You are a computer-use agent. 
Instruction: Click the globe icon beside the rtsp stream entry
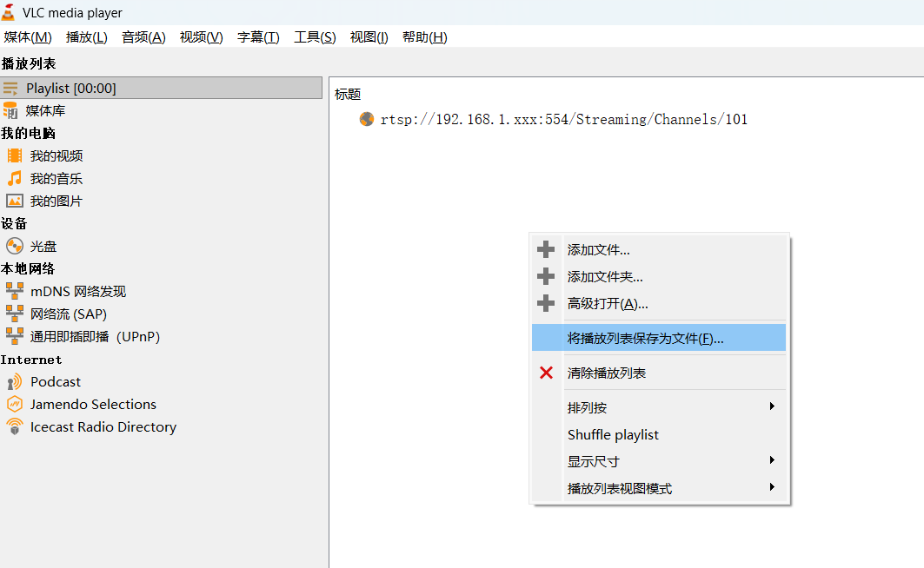point(367,119)
